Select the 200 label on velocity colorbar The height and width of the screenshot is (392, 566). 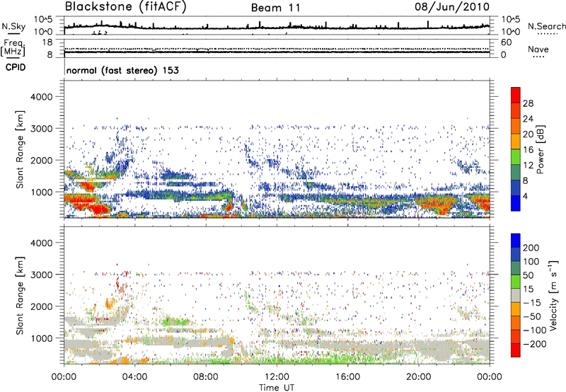[531, 248]
